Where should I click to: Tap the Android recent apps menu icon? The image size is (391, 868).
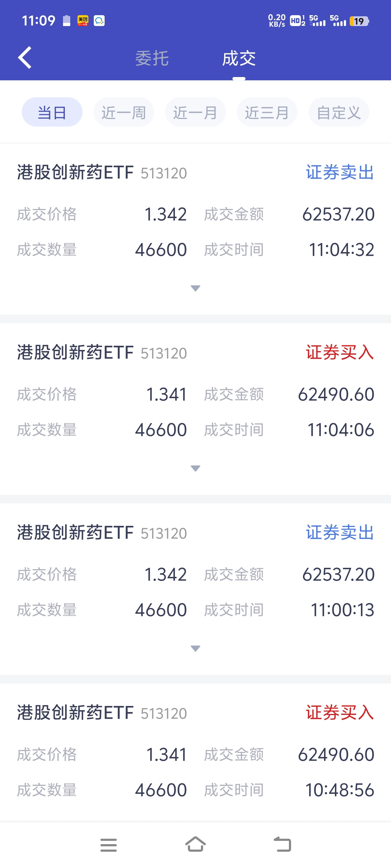pos(109,845)
